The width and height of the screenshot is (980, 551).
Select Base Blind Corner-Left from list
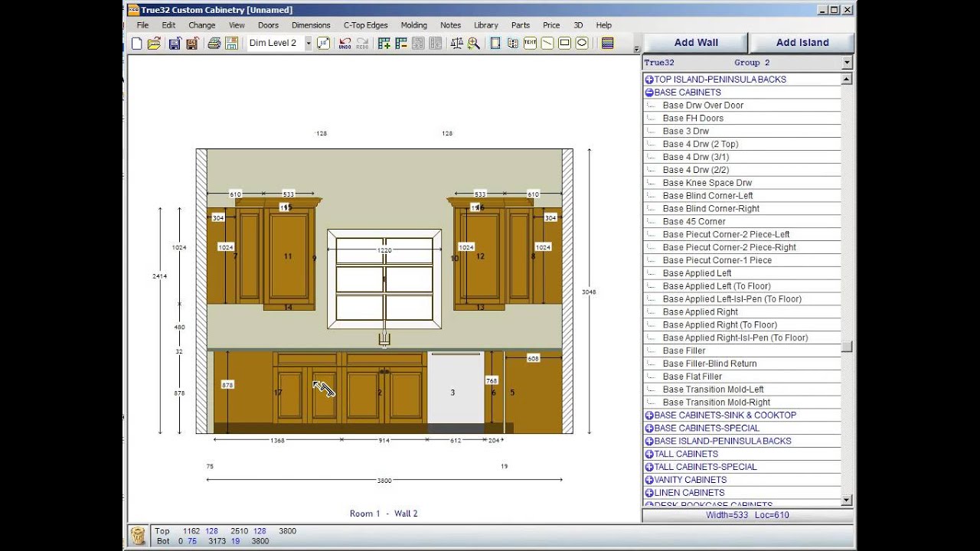[707, 196]
